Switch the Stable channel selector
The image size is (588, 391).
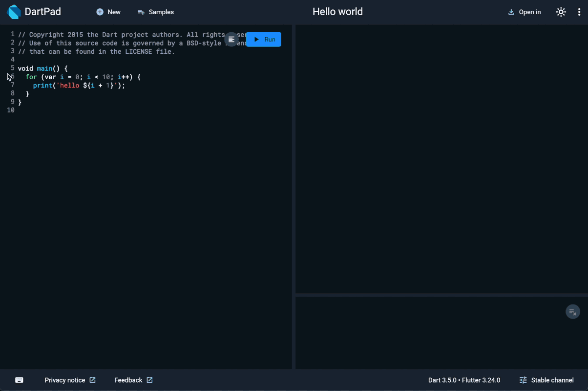[x=546, y=380]
